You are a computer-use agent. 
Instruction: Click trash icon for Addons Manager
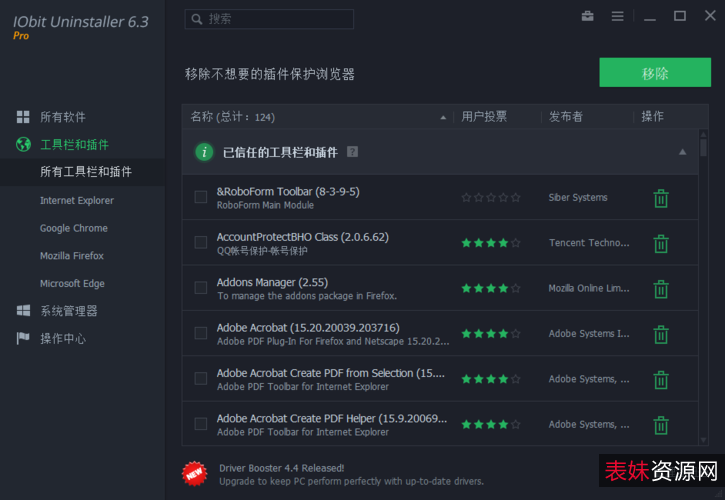tap(661, 289)
